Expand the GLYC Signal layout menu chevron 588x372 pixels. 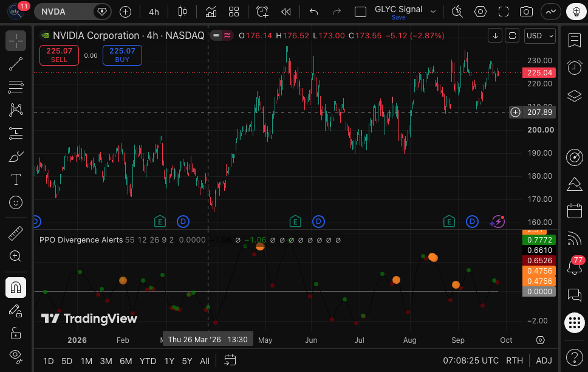pyautogui.click(x=433, y=12)
